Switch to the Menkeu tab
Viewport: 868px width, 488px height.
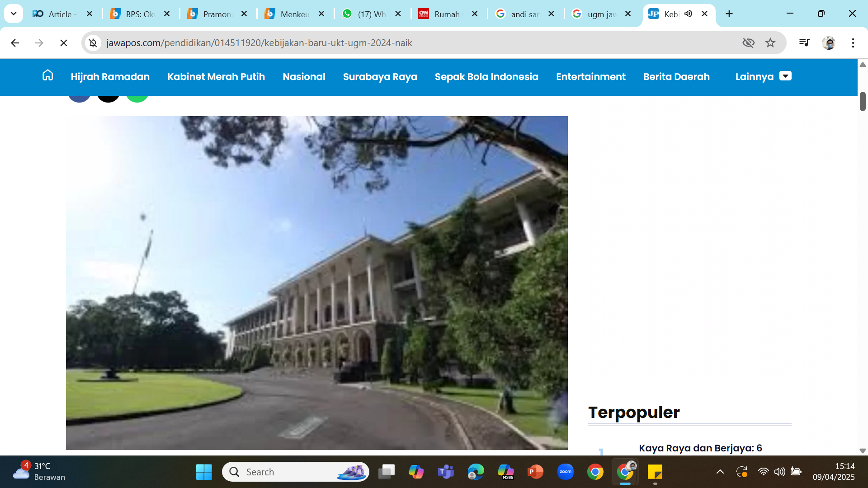pos(287,14)
